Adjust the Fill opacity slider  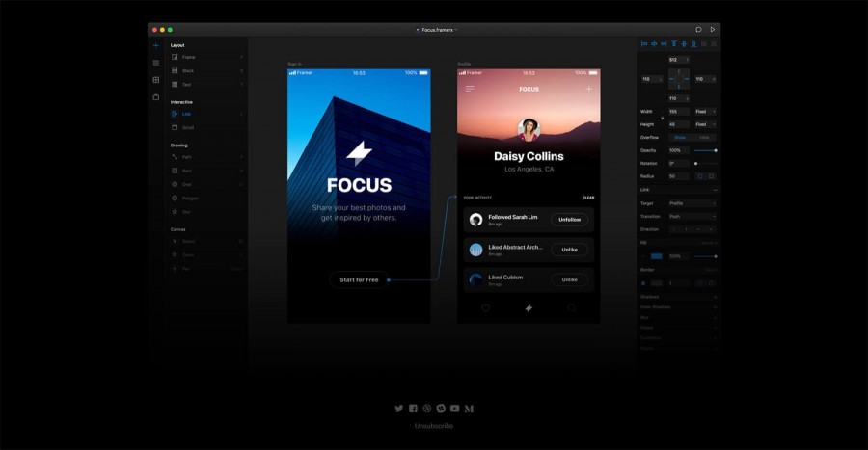point(705,256)
